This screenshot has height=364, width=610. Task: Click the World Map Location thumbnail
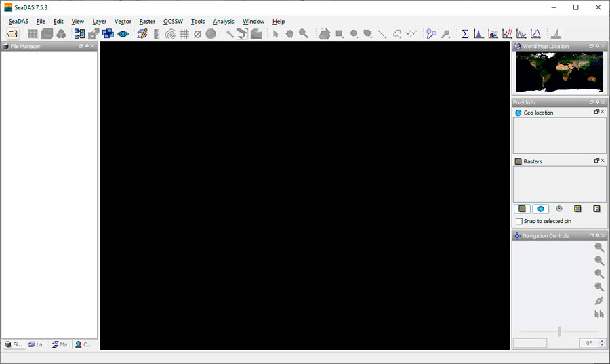[x=559, y=72]
